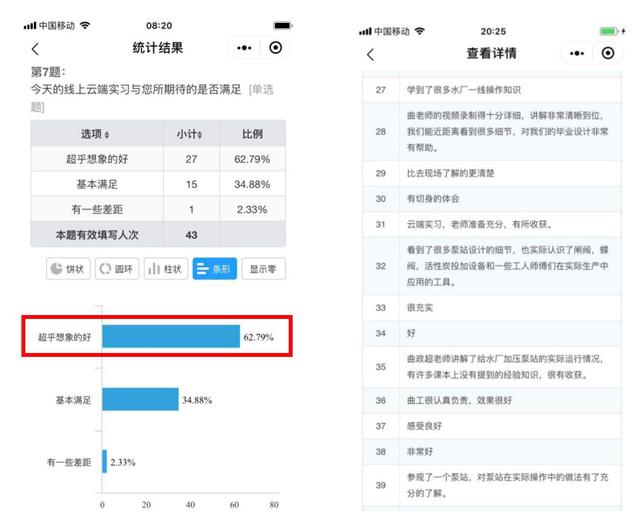Tap back arrow on 统计结果 page

[x=36, y=48]
